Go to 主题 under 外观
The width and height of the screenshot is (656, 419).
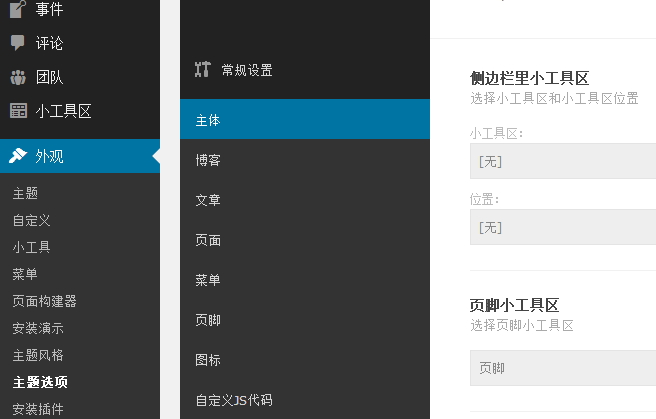pos(26,193)
